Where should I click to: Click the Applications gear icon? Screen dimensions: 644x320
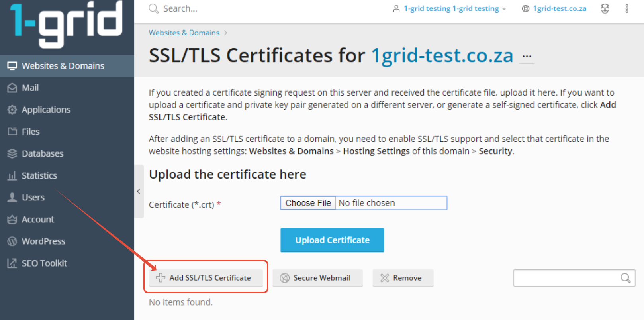click(x=12, y=110)
